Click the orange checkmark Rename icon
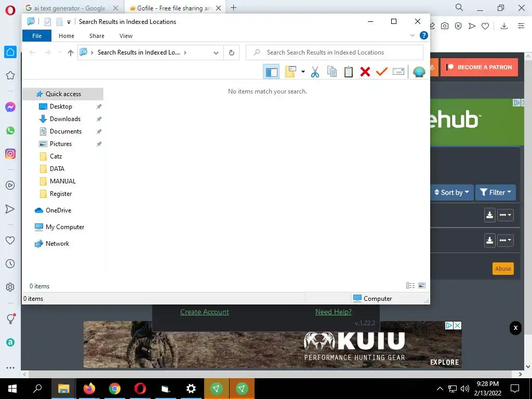 pyautogui.click(x=382, y=72)
